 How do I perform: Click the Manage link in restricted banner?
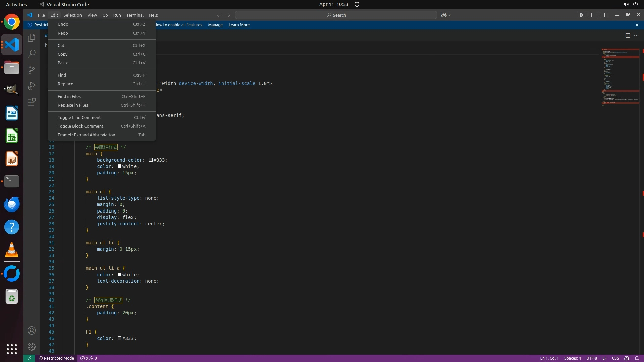[x=215, y=25]
